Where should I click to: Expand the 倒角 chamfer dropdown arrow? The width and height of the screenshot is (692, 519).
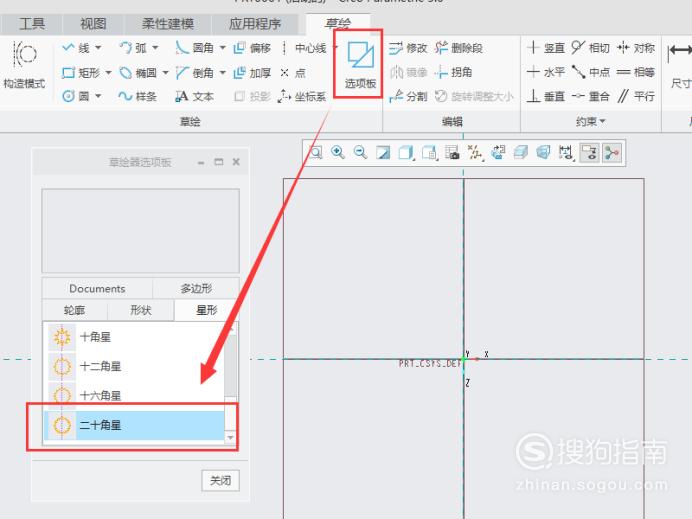coord(222,72)
